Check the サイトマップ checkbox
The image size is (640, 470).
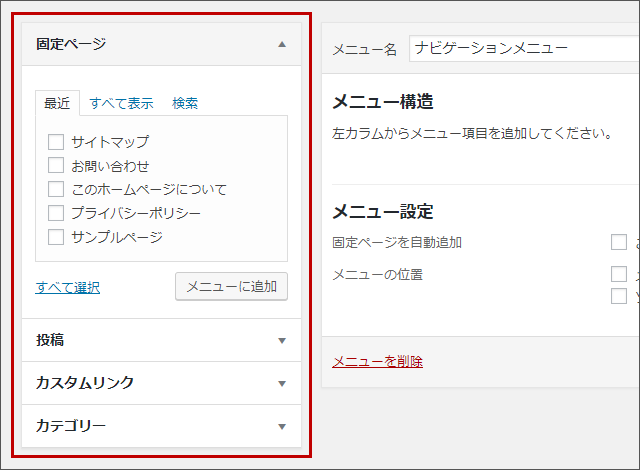point(56,142)
